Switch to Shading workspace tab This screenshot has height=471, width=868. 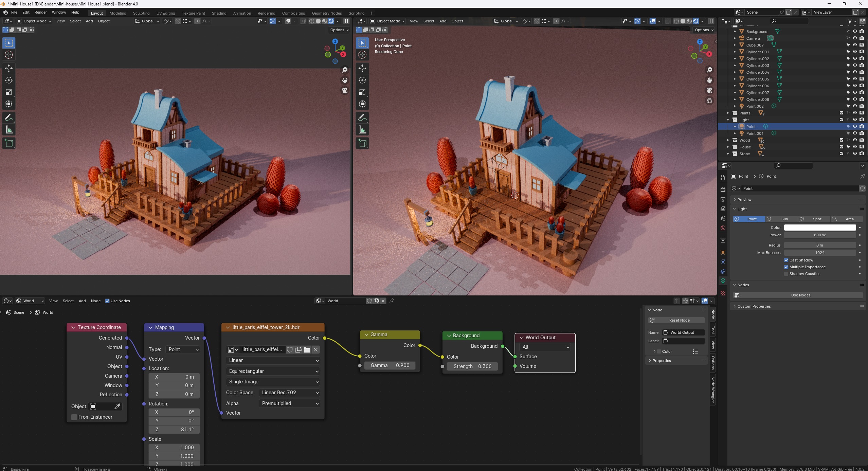(219, 13)
